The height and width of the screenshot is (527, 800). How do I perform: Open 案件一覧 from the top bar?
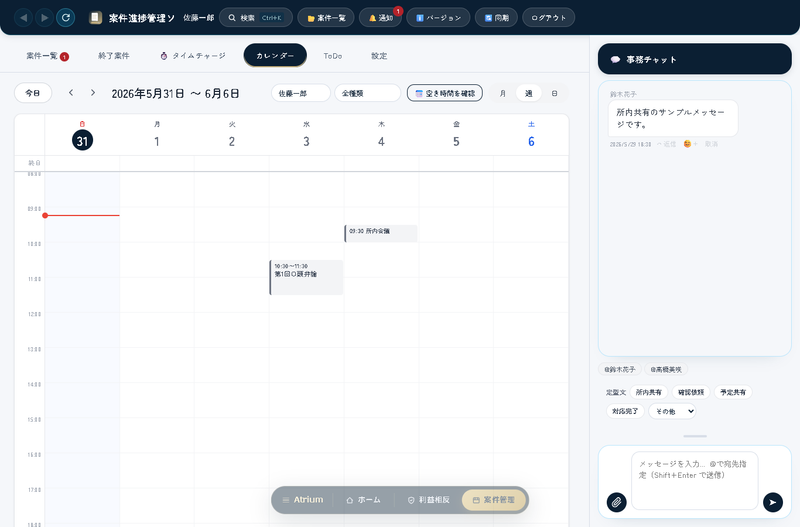click(326, 18)
